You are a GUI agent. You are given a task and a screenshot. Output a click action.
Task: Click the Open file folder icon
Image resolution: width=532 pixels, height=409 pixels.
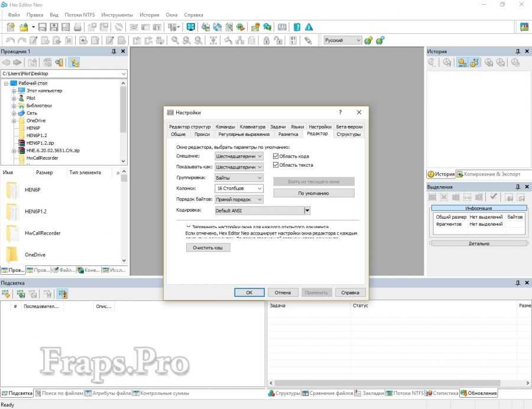coord(24,27)
